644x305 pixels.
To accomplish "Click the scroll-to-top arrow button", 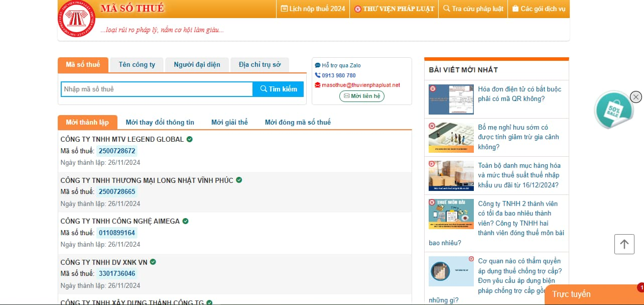I will click(624, 244).
